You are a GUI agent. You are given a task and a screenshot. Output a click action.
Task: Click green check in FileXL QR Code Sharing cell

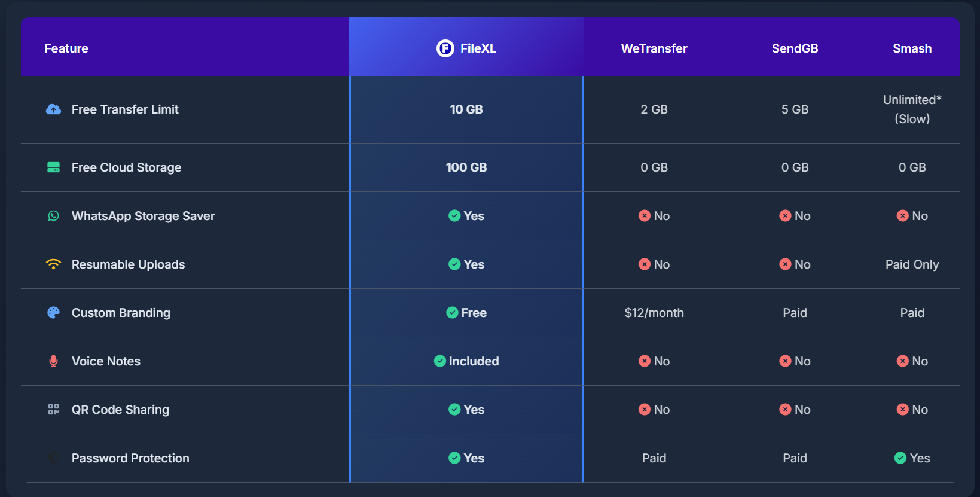pos(454,410)
